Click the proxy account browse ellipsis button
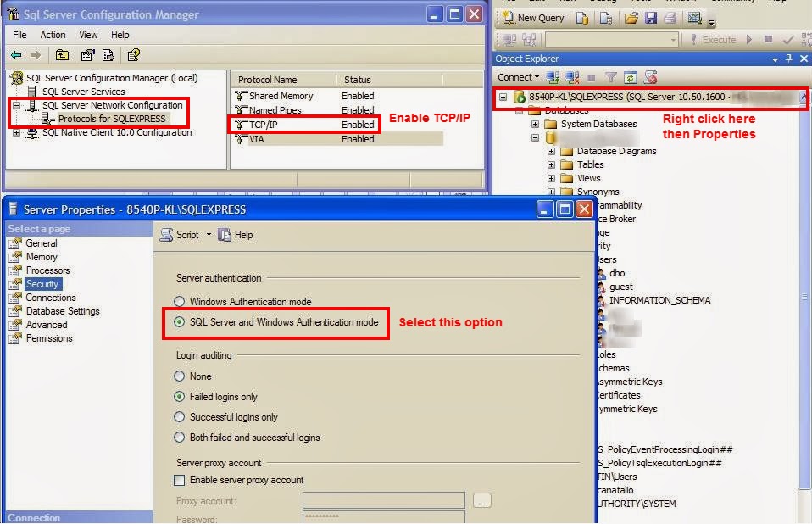This screenshot has height=524, width=812. [481, 500]
